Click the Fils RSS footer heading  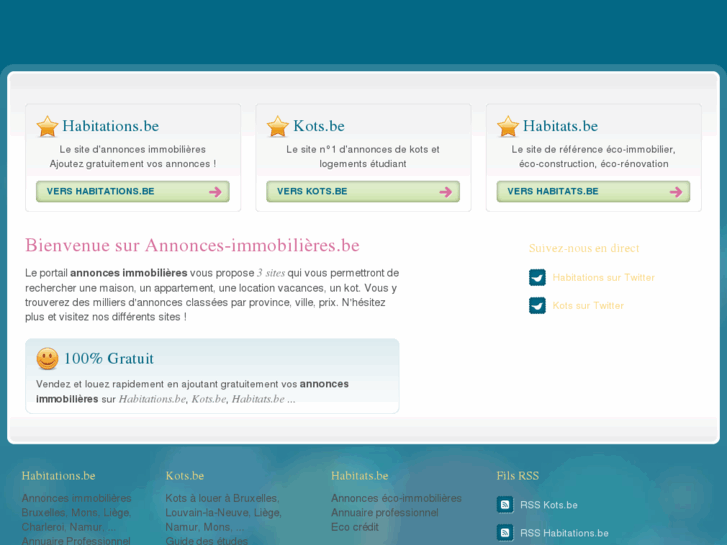pos(518,476)
